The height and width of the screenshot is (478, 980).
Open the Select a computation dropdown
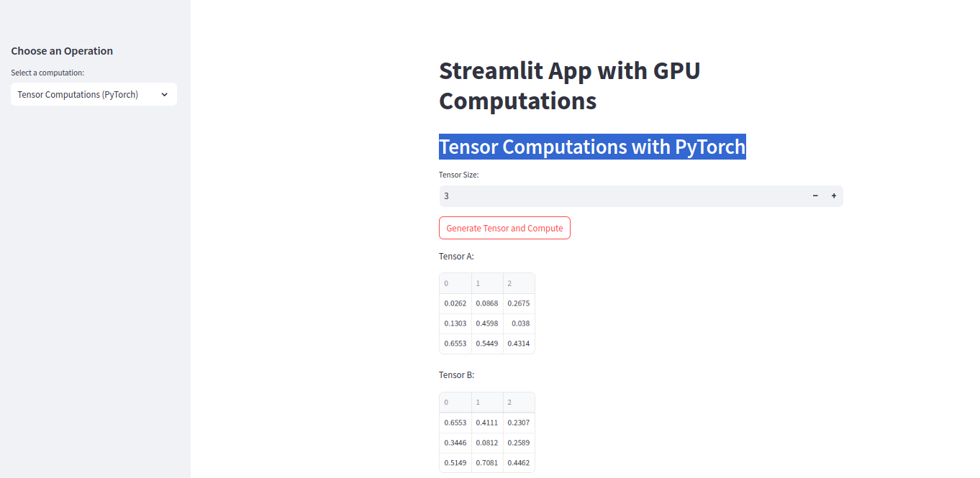(x=94, y=94)
